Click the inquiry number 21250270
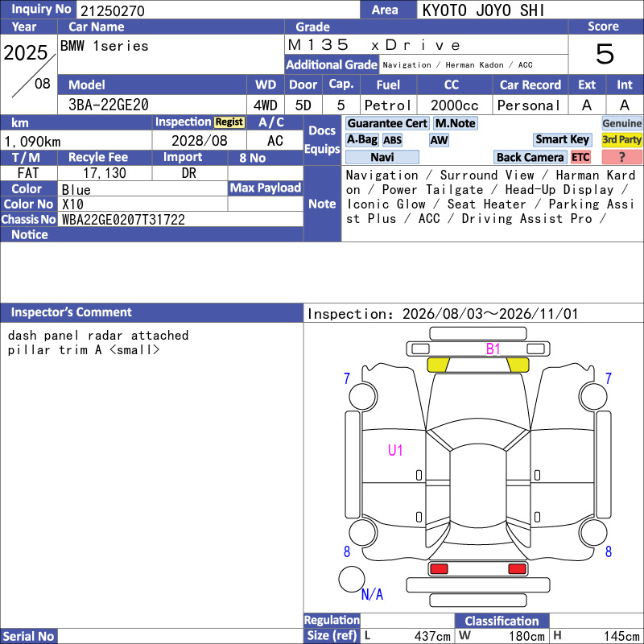 pyautogui.click(x=113, y=10)
